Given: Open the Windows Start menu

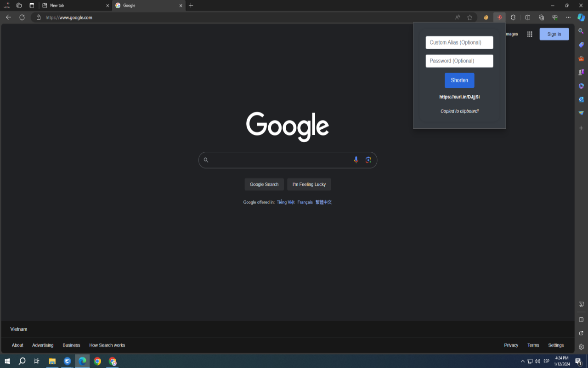Looking at the screenshot, I should click(7, 361).
